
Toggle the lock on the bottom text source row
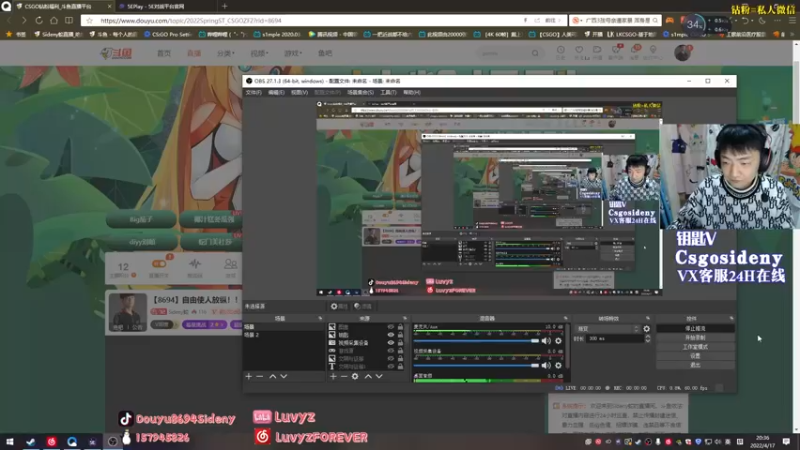coord(401,366)
